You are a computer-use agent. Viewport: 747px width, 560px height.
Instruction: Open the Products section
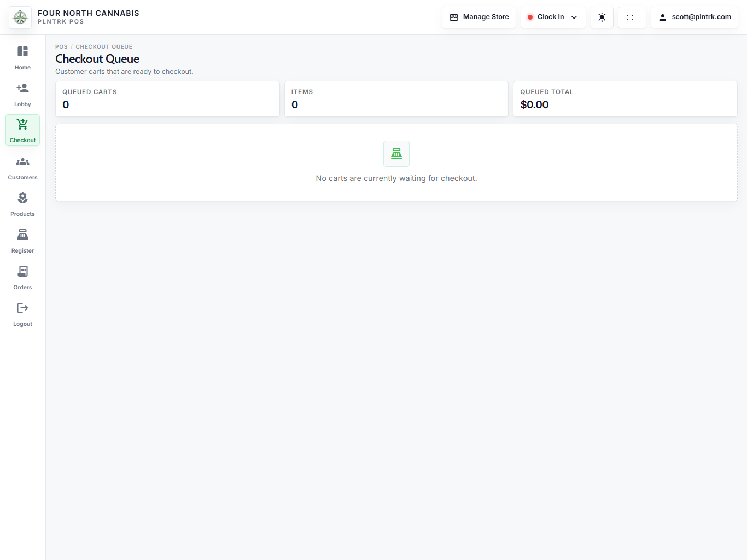[22, 204]
